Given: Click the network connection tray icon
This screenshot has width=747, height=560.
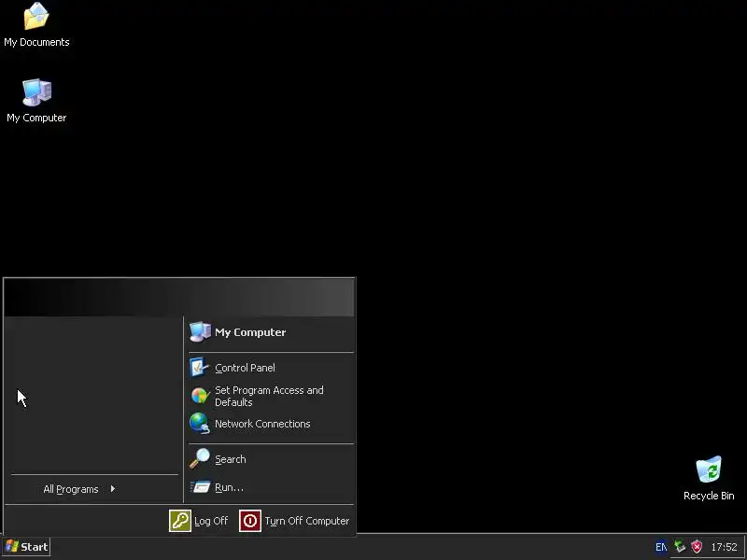Looking at the screenshot, I should click(680, 547).
